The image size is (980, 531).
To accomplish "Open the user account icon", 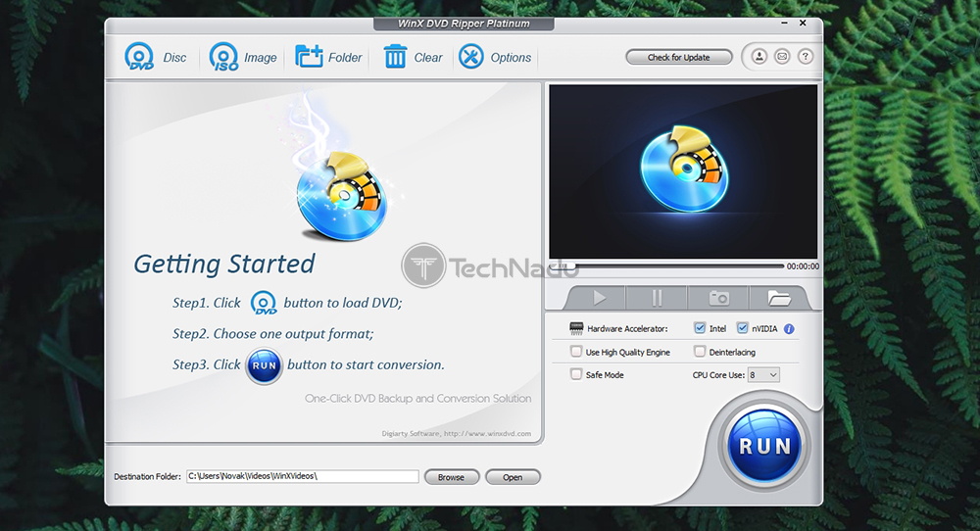I will pyautogui.click(x=759, y=56).
